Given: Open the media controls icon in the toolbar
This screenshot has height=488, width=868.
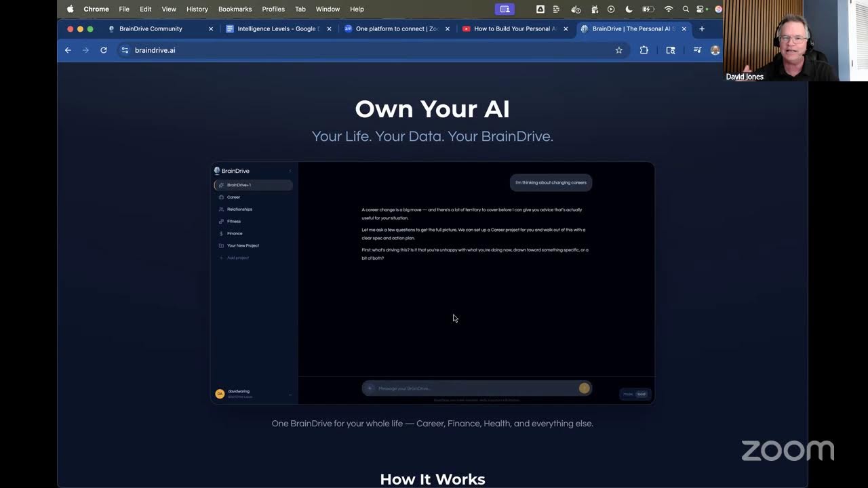Looking at the screenshot, I should click(697, 50).
